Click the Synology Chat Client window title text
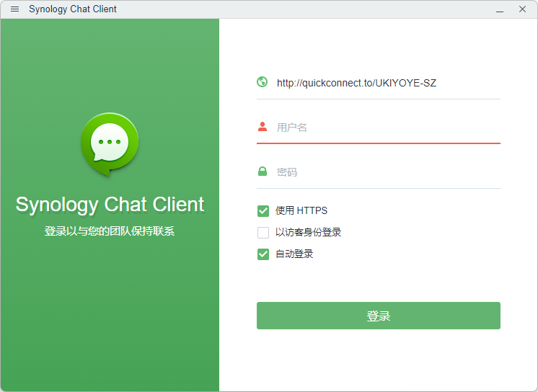Screen dimensions: 538x392 pos(73,9)
